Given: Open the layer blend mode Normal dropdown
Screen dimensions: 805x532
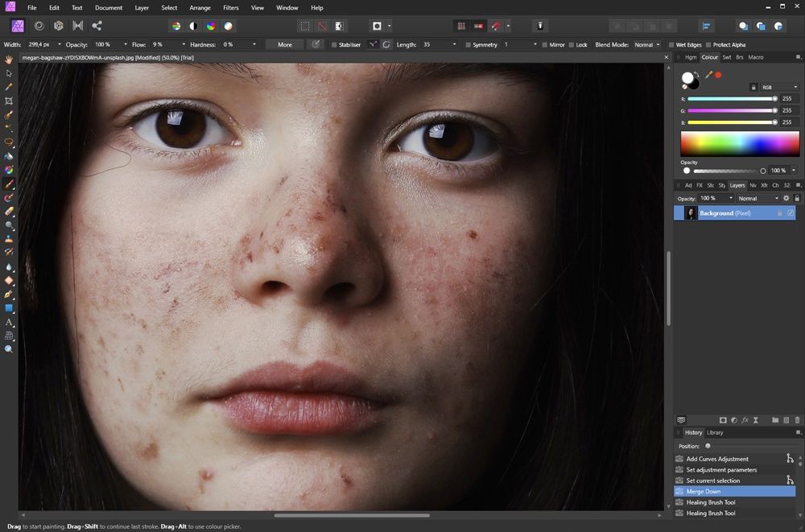Looking at the screenshot, I should click(x=759, y=198).
